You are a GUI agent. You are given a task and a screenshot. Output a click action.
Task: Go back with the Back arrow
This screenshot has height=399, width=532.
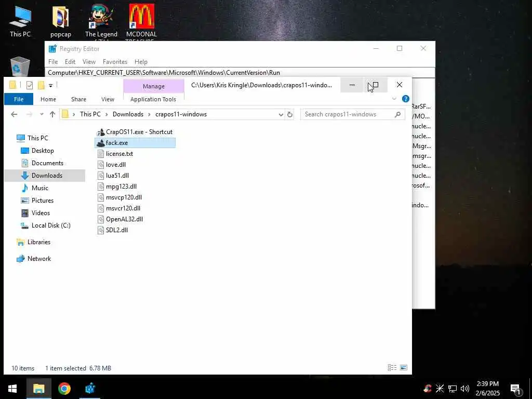pyautogui.click(x=14, y=114)
